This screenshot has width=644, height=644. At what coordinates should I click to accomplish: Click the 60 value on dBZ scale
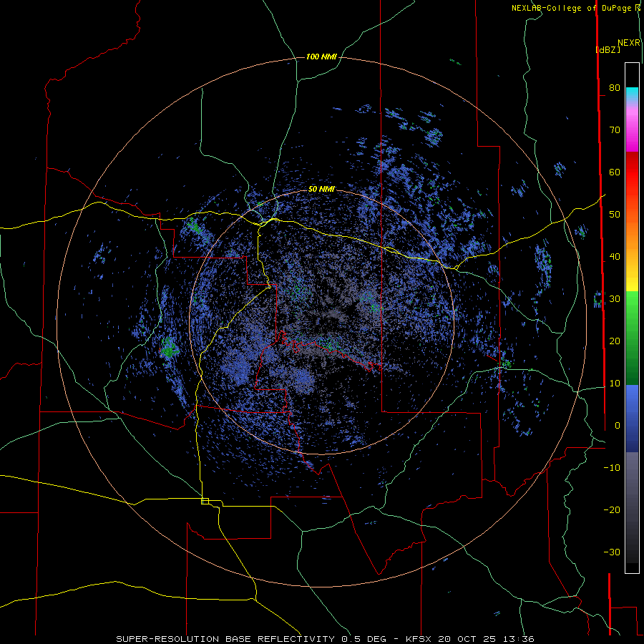(x=615, y=172)
